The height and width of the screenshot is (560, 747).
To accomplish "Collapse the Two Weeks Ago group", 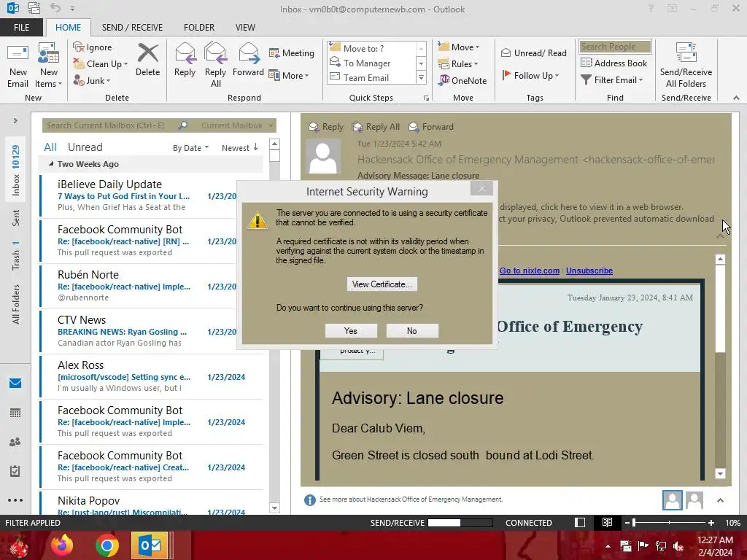I will [x=51, y=164].
